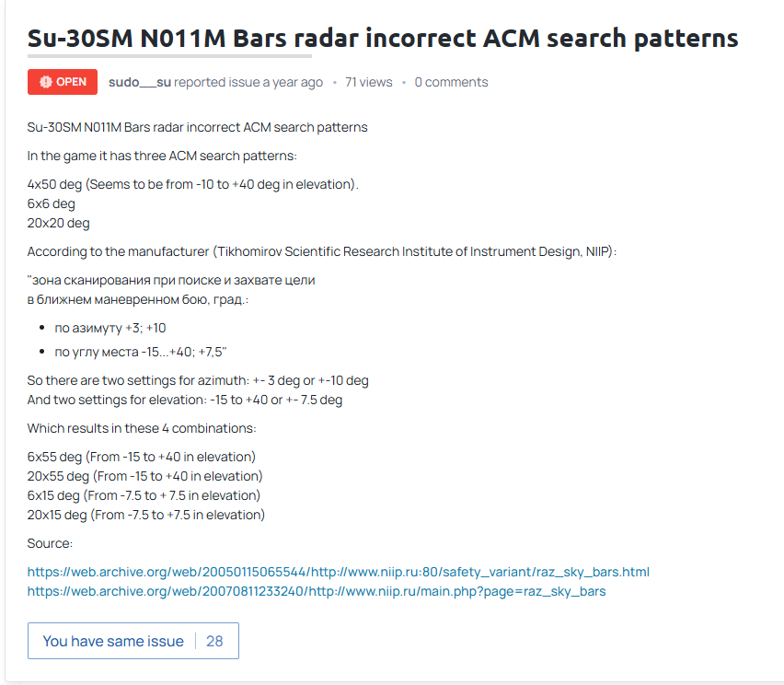Click the "по углу места" bullet item
Viewport: 784px width, 685px height.
[x=140, y=352]
